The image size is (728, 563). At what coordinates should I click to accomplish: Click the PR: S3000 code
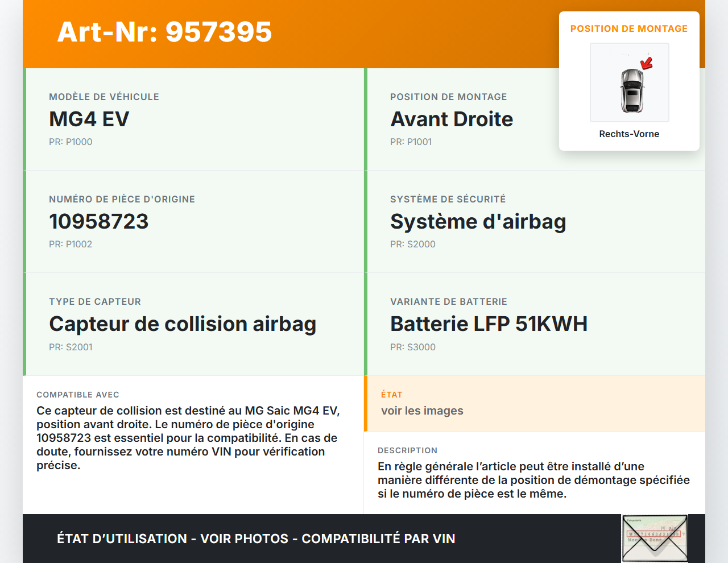(x=413, y=347)
